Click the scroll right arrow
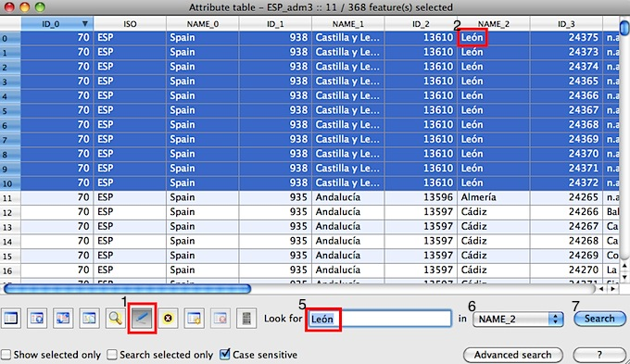Viewport: 630px width, 364px height. (612, 288)
